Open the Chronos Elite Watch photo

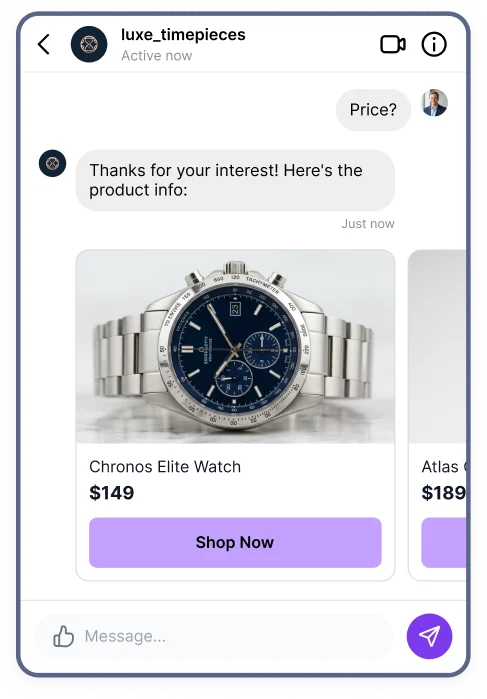235,347
